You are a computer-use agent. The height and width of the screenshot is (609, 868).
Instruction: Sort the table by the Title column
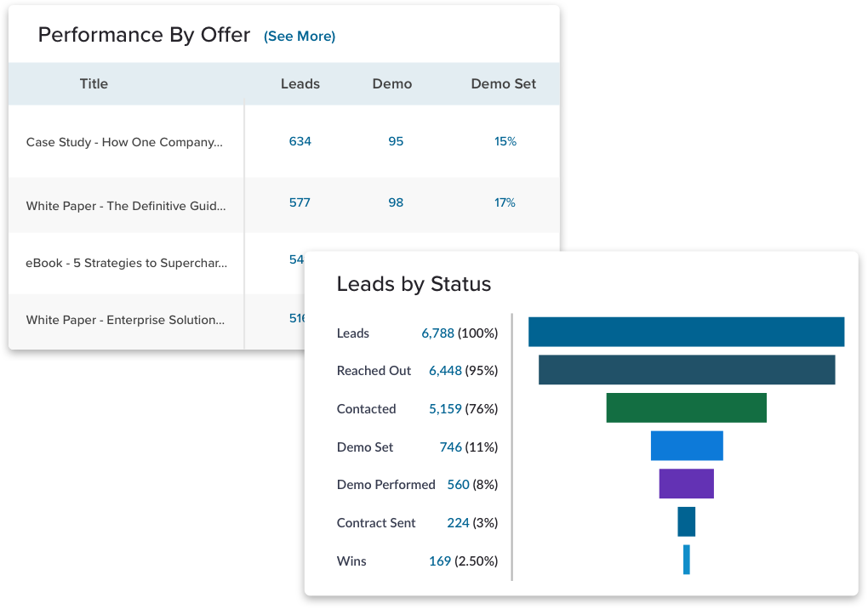[94, 83]
